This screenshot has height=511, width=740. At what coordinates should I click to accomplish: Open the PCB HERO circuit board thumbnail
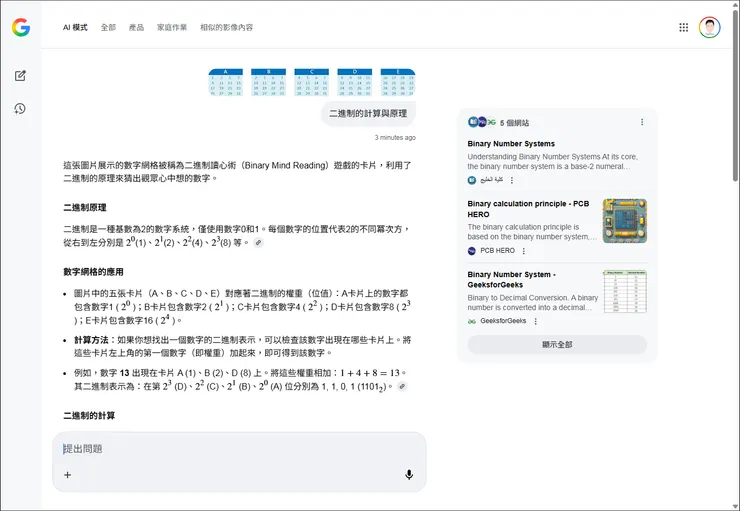point(625,221)
